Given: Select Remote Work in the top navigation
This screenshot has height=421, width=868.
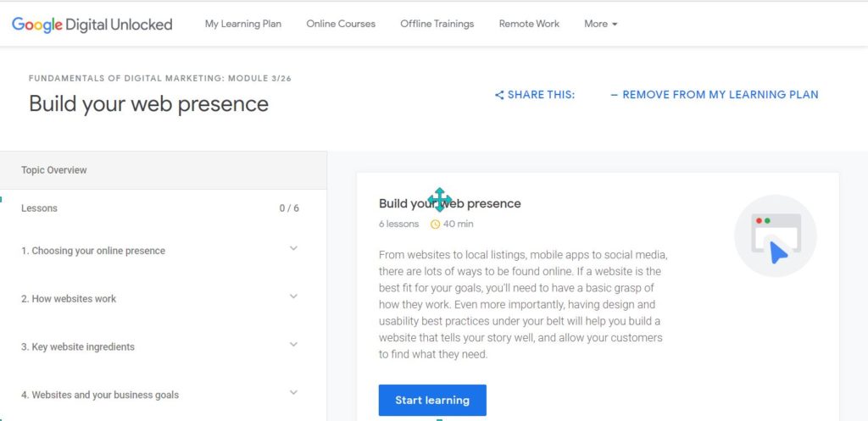Looking at the screenshot, I should [x=529, y=24].
